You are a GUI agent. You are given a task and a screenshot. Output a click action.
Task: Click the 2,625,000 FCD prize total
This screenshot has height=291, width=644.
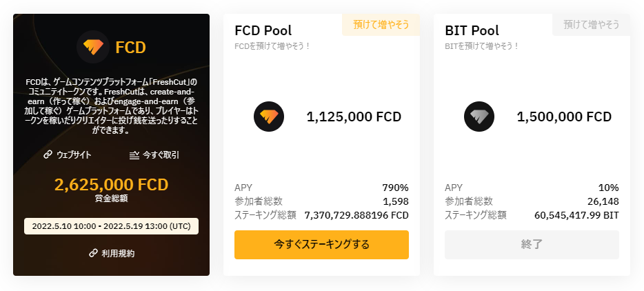pyautogui.click(x=111, y=185)
